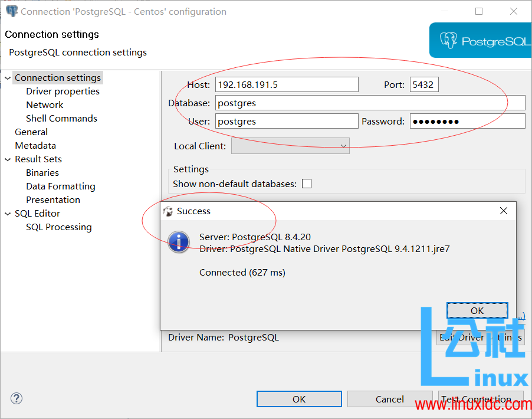532x419 pixels.
Task: Collapse the Result Sets tree section
Action: (7, 159)
